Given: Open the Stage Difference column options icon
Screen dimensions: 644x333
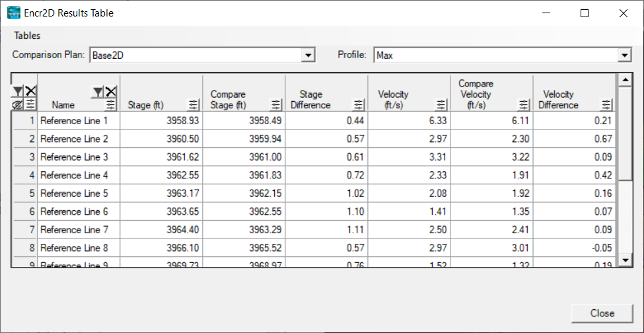Looking at the screenshot, I should [358, 104].
